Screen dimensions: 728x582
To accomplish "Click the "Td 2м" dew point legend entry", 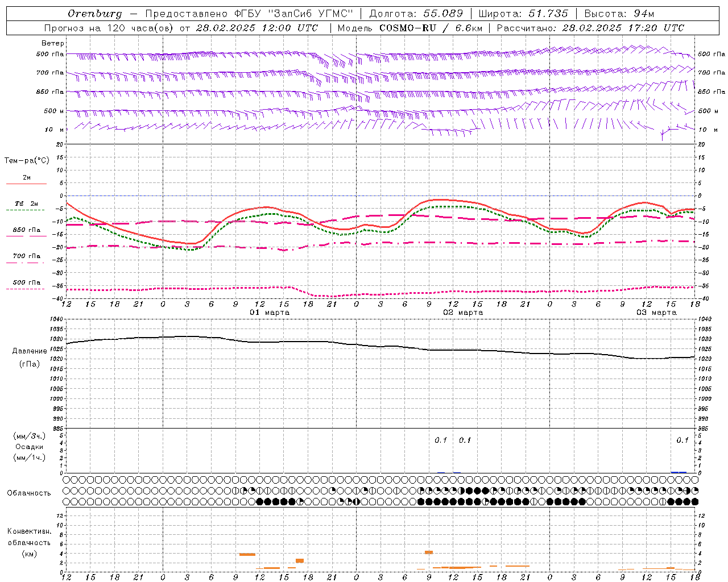I will pyautogui.click(x=26, y=203).
